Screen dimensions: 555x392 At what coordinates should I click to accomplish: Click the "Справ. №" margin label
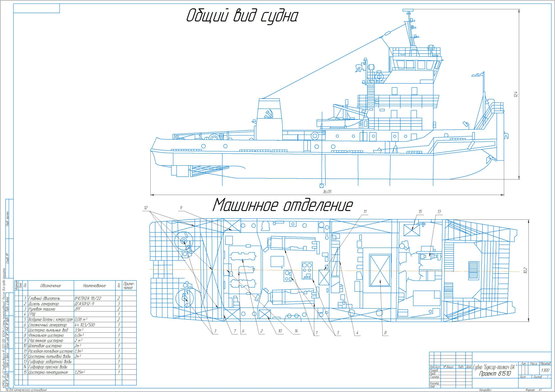click(8, 258)
